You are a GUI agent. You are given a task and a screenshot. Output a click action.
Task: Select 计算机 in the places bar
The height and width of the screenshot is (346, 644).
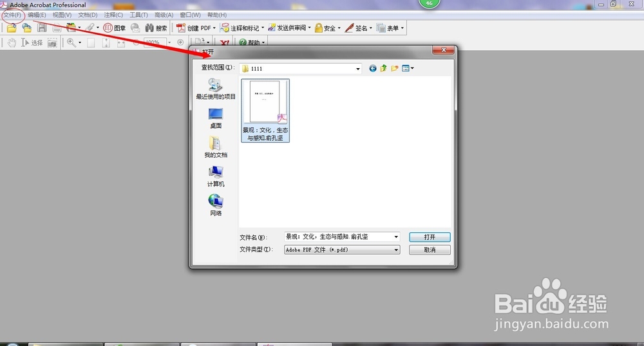point(216,176)
